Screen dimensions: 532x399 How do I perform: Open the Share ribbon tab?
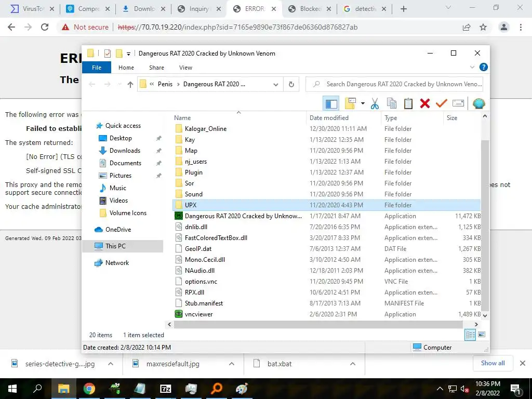tap(156, 68)
